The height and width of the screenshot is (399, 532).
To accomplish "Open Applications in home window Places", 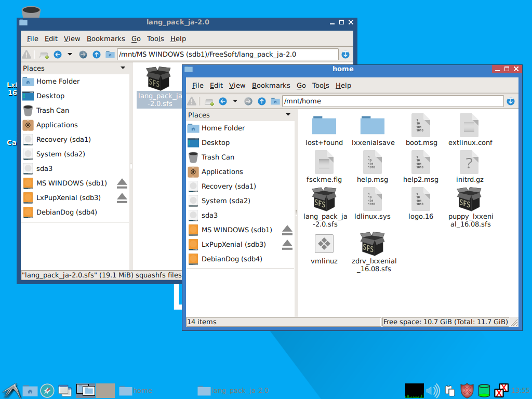I will click(x=240, y=172).
